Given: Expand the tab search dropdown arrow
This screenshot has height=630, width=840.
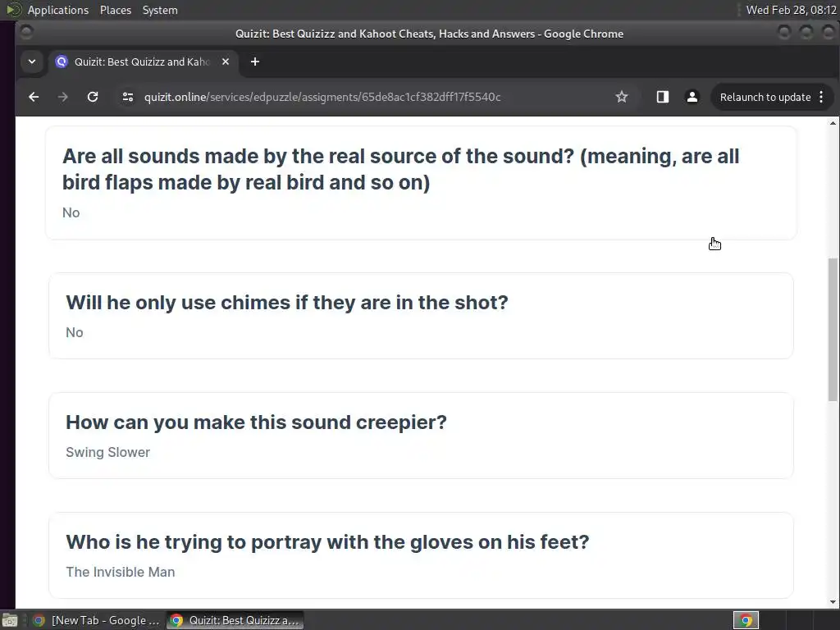Looking at the screenshot, I should [31, 62].
